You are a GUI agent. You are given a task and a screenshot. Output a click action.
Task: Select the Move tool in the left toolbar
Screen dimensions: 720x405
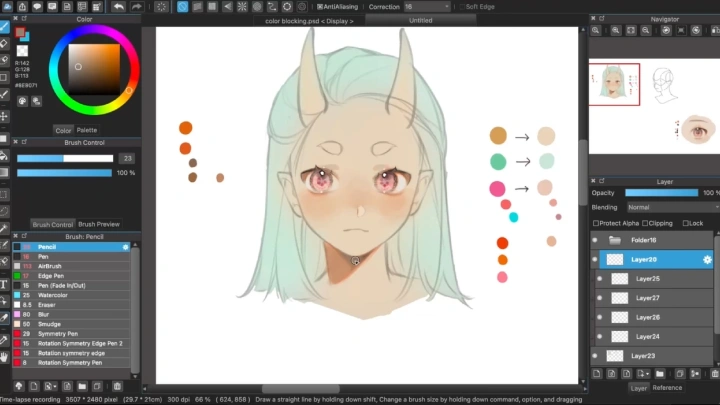pyautogui.click(x=5, y=116)
